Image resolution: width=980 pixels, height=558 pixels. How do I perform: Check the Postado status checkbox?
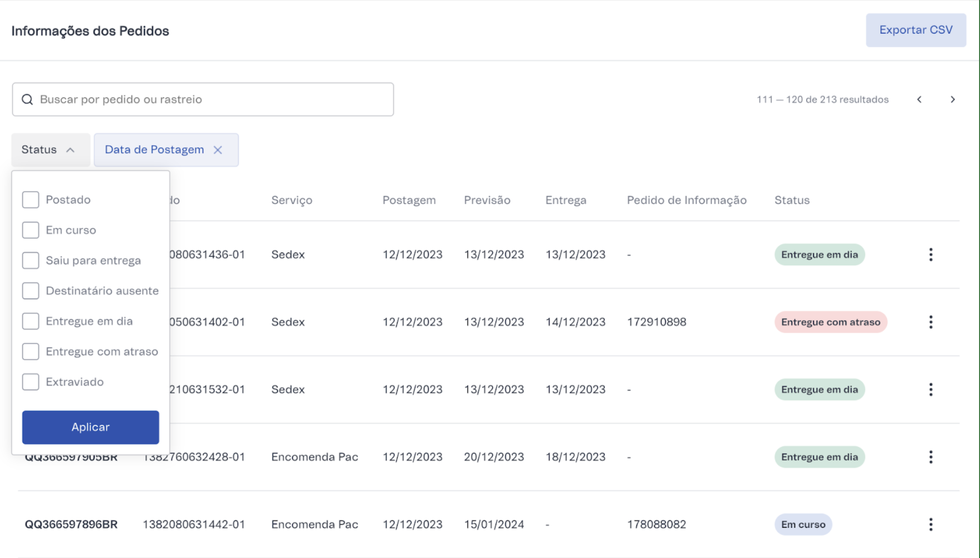coord(31,200)
